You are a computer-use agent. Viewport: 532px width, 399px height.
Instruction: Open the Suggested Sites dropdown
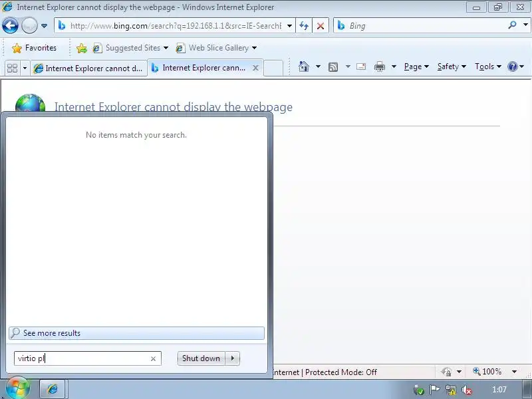click(x=131, y=48)
